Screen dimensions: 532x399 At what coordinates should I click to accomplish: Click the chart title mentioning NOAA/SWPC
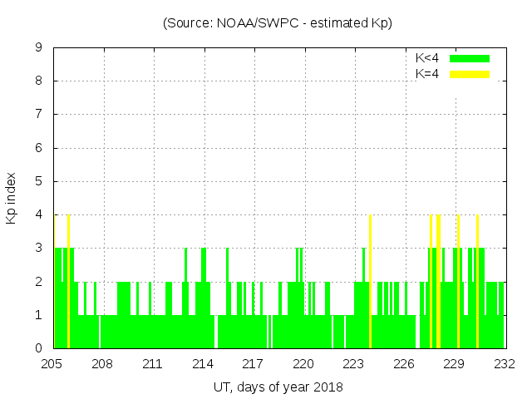point(278,23)
